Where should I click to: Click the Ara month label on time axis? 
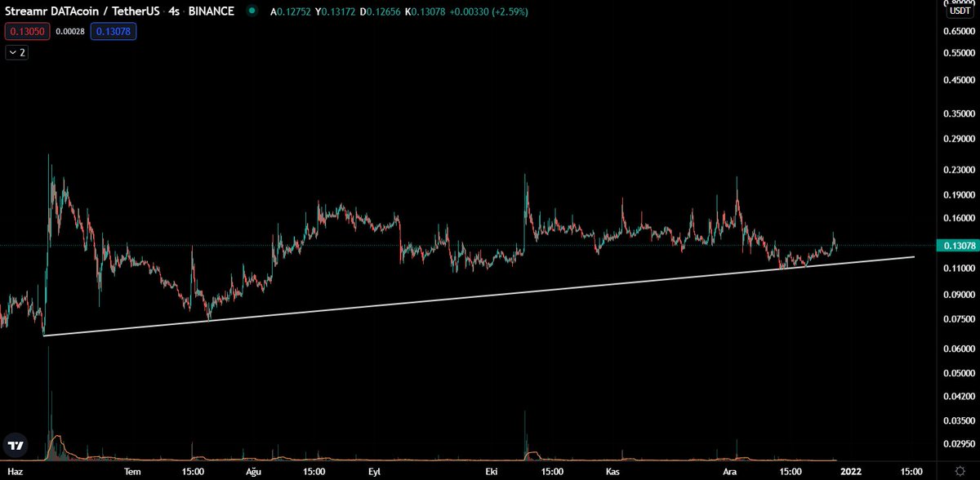coord(730,472)
